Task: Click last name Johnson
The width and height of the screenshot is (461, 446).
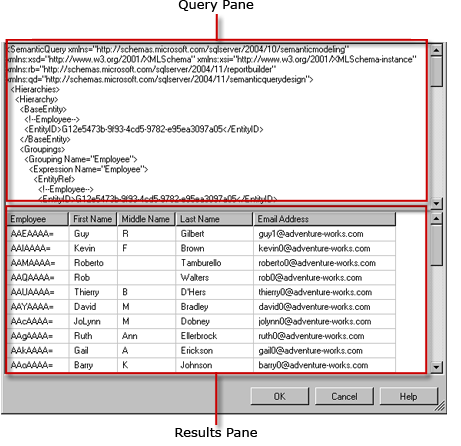Action: pos(196,365)
